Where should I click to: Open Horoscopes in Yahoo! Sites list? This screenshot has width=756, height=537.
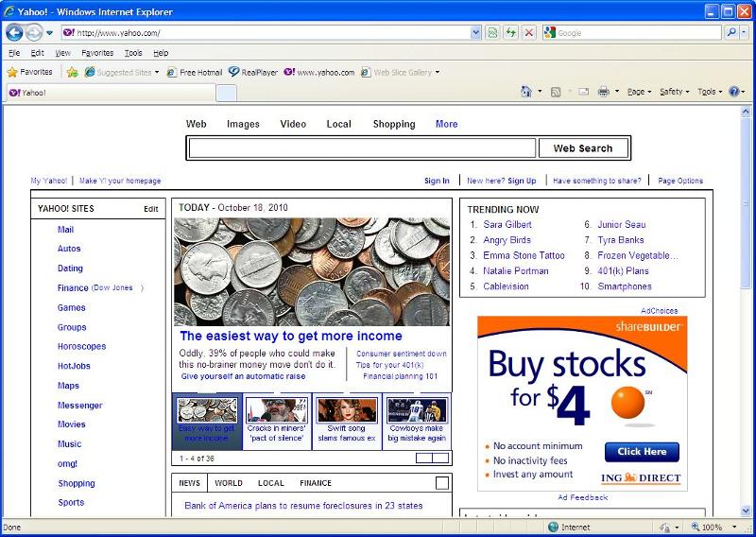click(81, 346)
